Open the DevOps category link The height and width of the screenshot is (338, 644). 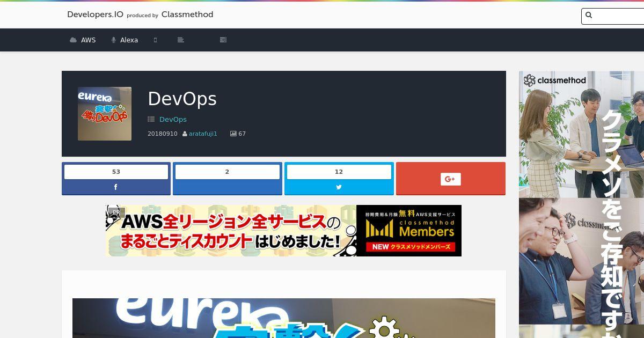(x=173, y=119)
